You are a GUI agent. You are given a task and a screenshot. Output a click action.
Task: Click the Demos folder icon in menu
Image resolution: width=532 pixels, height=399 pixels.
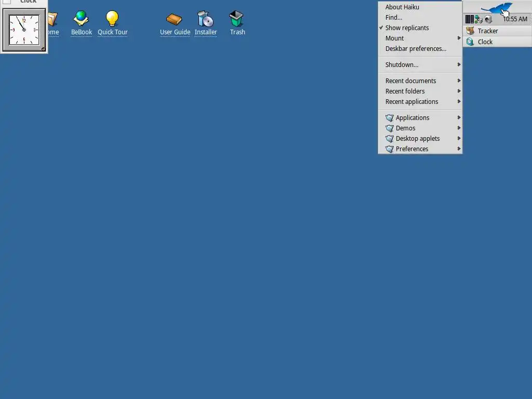click(x=390, y=128)
